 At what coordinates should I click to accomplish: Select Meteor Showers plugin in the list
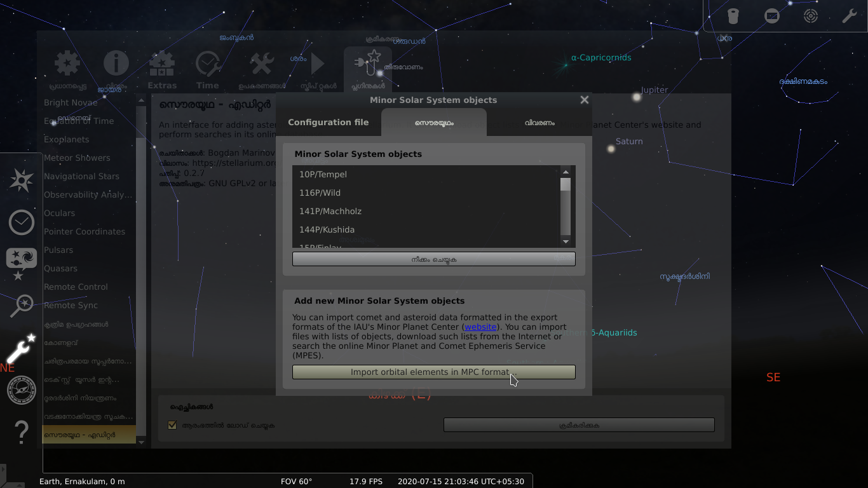[88, 158]
